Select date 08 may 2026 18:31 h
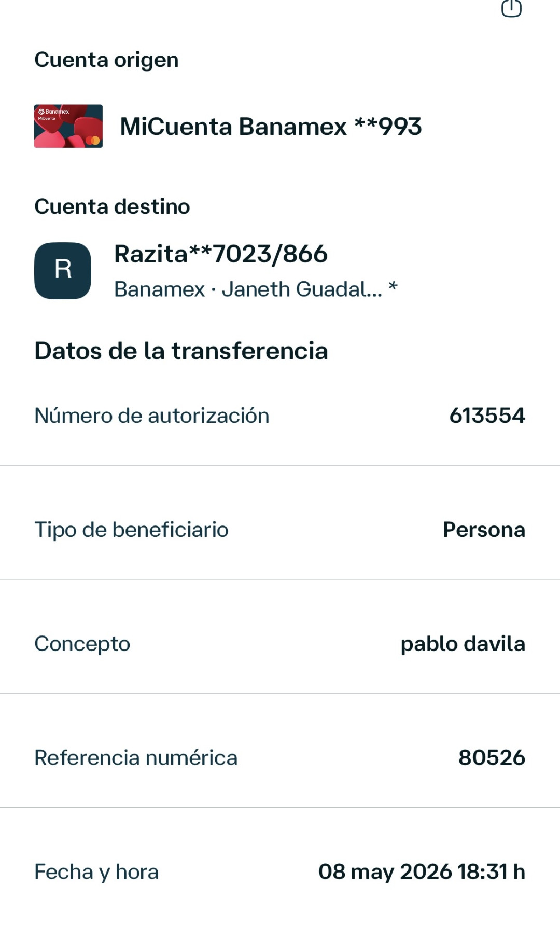 click(422, 872)
